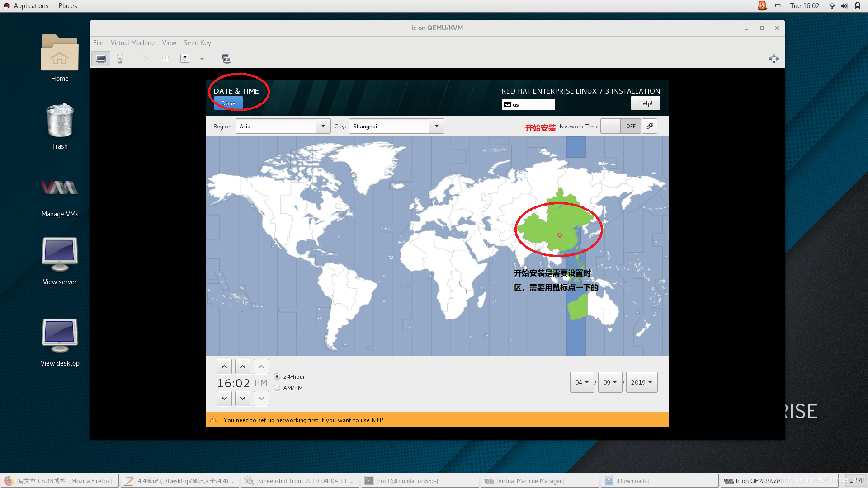The width and height of the screenshot is (868, 488).
Task: Switch to Screenshot viewer taskbar window
Action: coord(300,481)
